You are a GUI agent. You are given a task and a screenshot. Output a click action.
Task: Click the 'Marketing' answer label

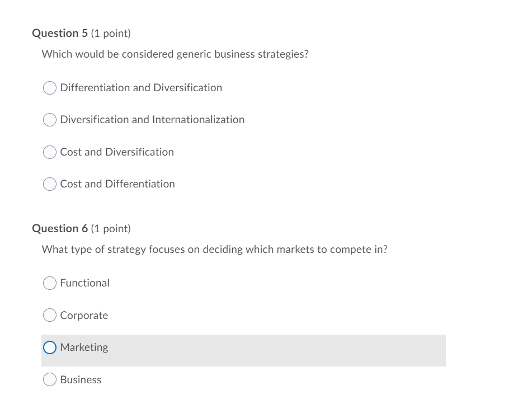(84, 347)
